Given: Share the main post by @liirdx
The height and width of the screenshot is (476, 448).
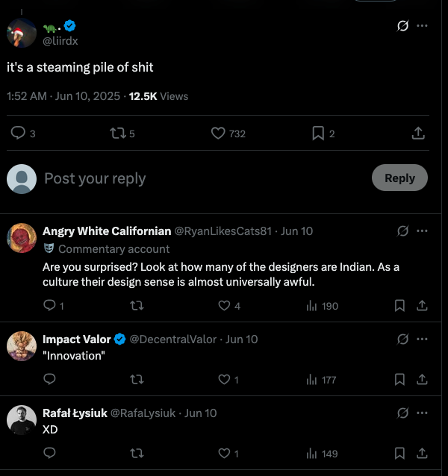Looking at the screenshot, I should [x=418, y=133].
